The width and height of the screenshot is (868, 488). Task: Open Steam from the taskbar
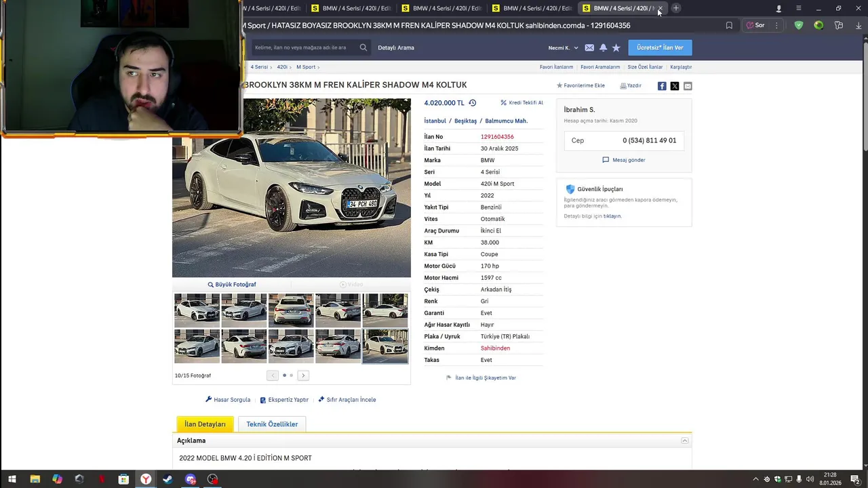tap(168, 479)
